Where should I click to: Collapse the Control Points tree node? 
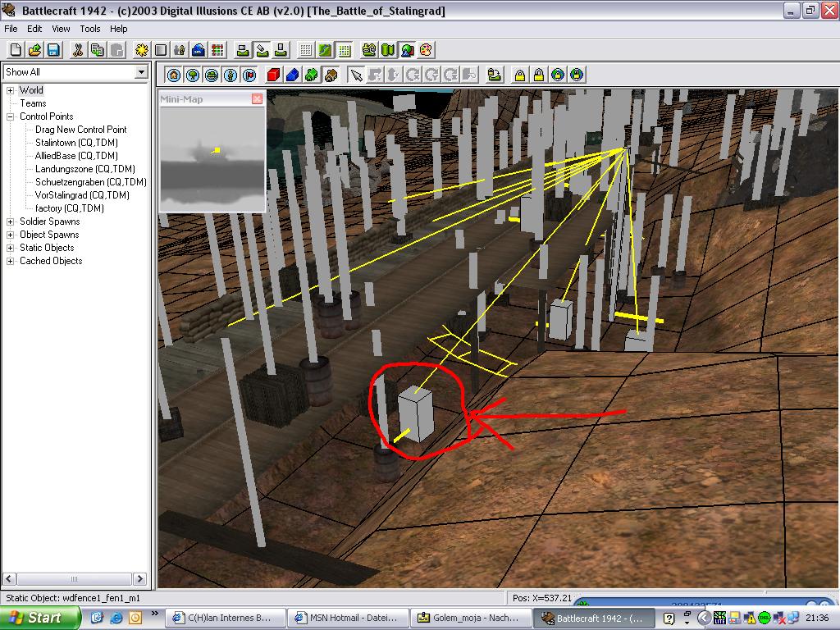(x=10, y=116)
